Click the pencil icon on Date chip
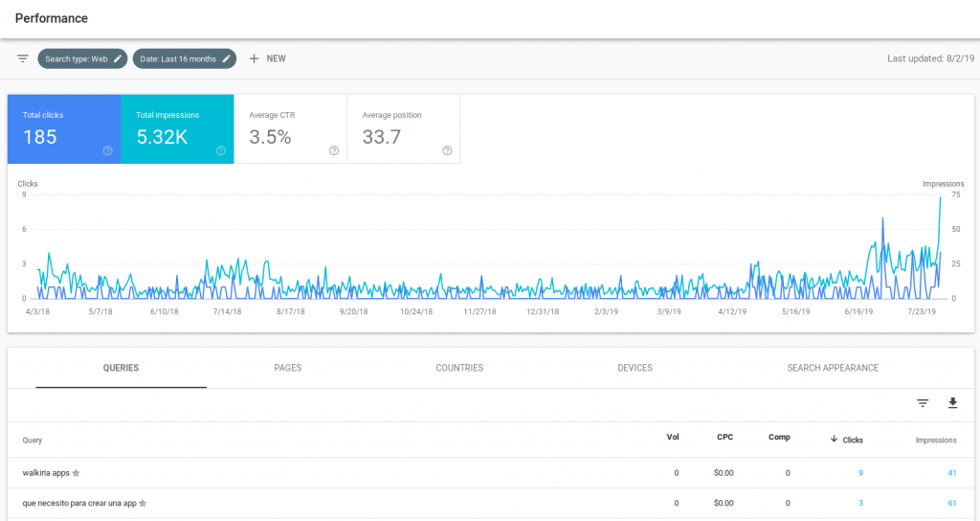980x521 pixels. point(226,58)
